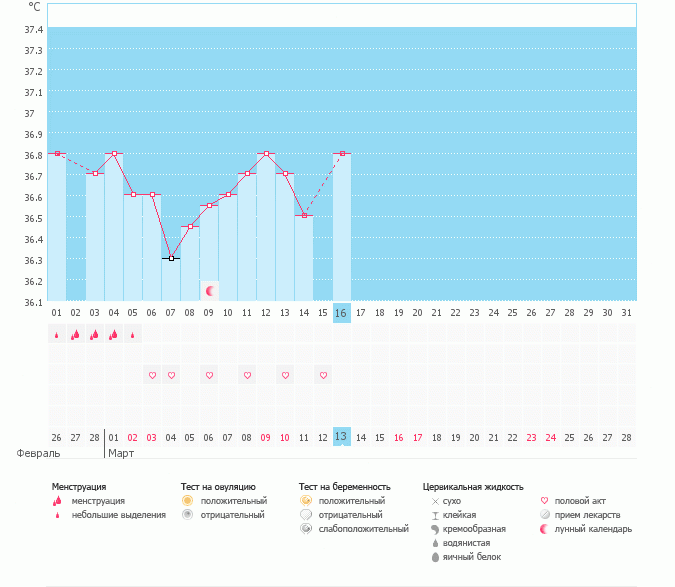Click the 'Март' month label

pos(121,453)
